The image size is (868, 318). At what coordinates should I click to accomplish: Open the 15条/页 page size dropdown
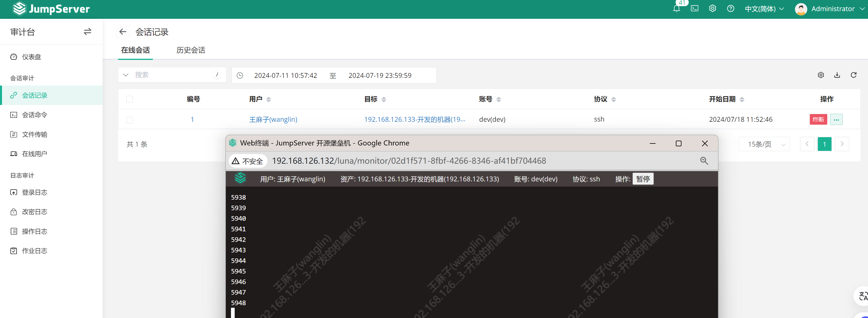[764, 144]
